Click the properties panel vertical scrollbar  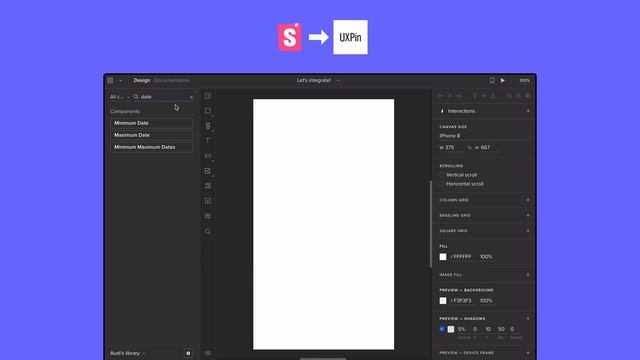(x=431, y=224)
